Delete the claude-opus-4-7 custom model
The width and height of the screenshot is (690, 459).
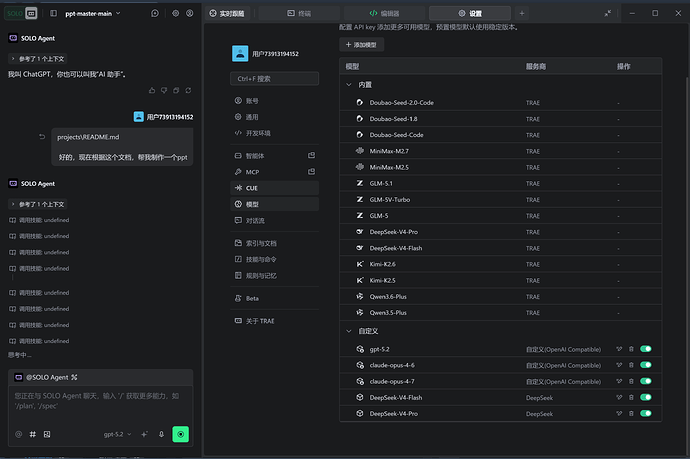pos(631,381)
